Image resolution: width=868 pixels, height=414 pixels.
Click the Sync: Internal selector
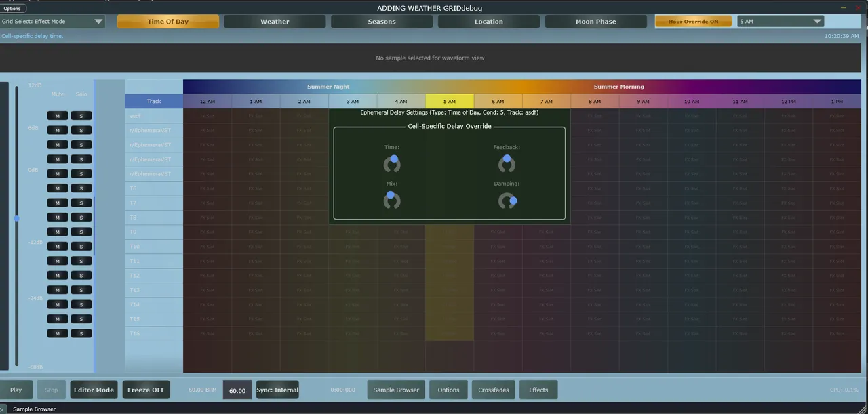pos(277,390)
